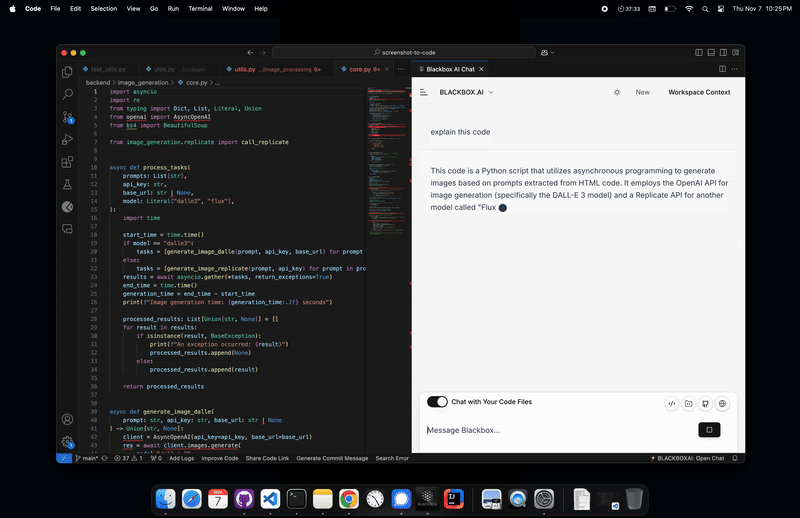The height and width of the screenshot is (518, 800).
Task: Open the Blackbox round sidebar icon
Action: coord(67,207)
